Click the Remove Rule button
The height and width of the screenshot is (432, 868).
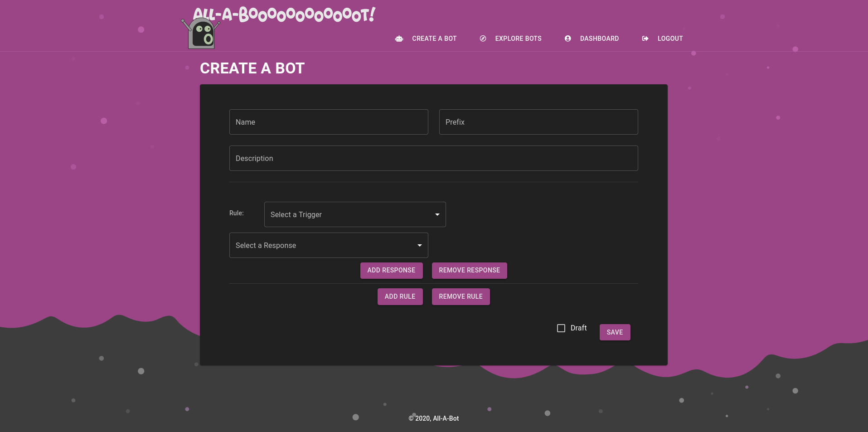461,297
